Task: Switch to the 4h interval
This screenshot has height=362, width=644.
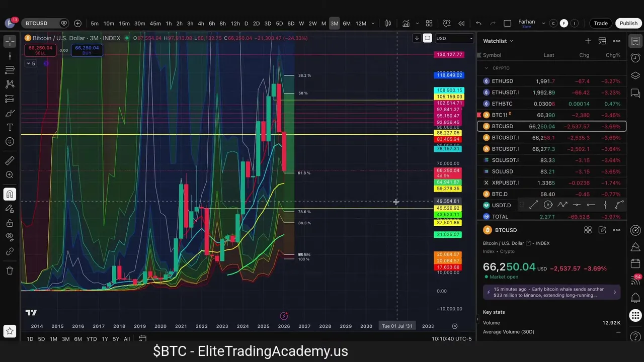Action: (x=201, y=23)
